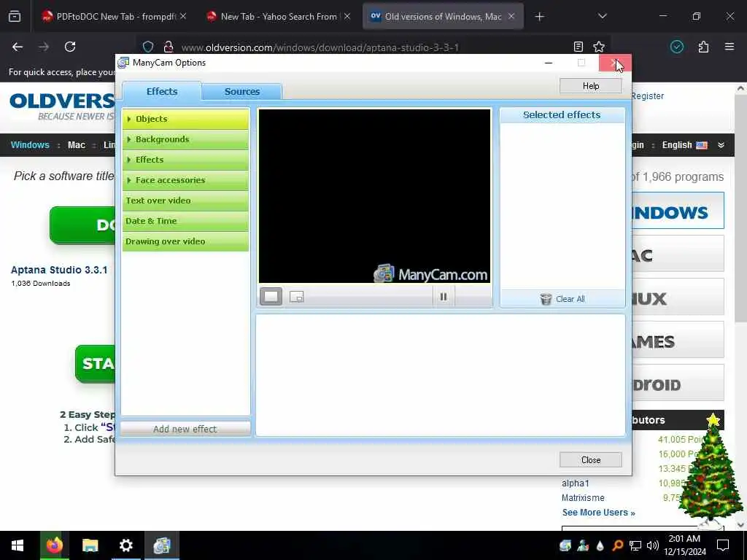Screen dimensions: 747x560
Task: Select full-screen video layout icon
Action: (x=271, y=297)
